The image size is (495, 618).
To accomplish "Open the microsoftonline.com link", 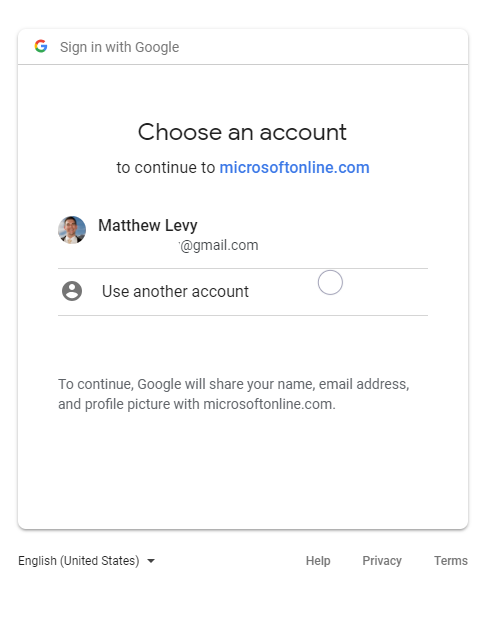I will [x=294, y=168].
